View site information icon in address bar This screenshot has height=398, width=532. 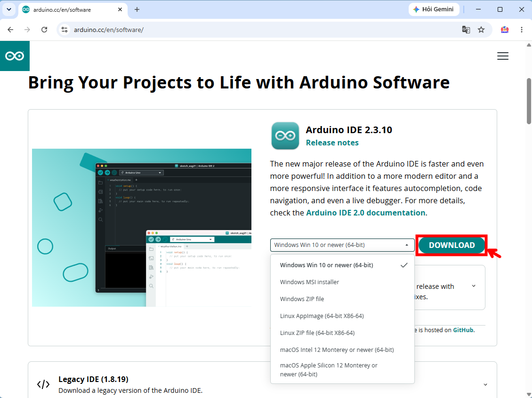pos(64,30)
